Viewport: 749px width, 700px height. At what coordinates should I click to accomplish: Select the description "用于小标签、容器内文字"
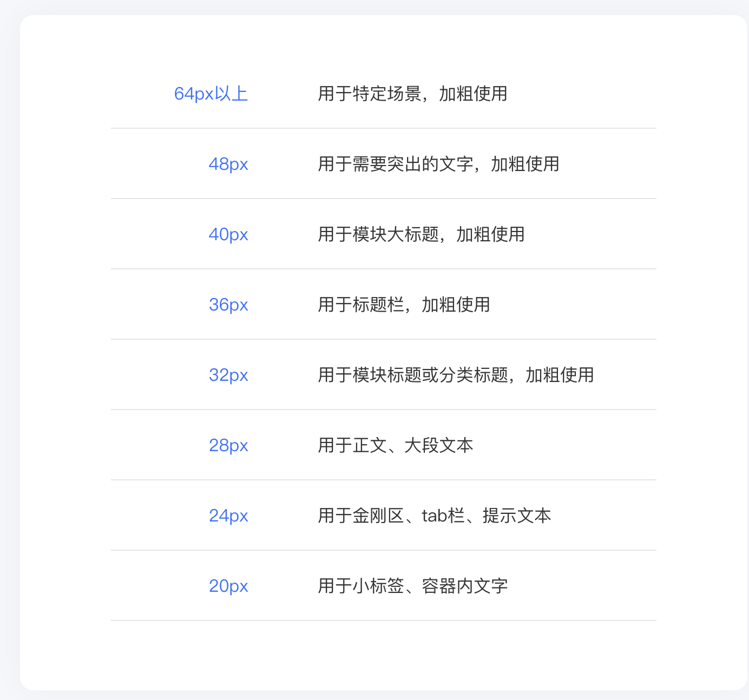[412, 586]
